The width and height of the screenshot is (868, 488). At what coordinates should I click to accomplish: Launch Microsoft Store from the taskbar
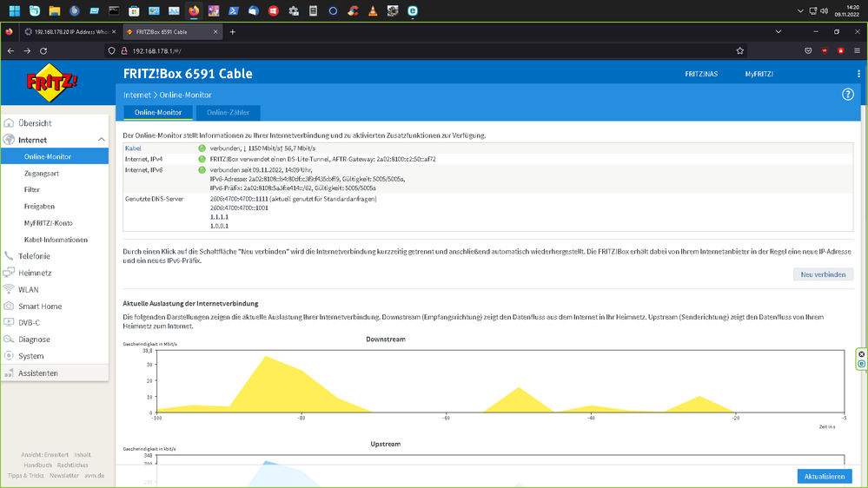(x=134, y=10)
